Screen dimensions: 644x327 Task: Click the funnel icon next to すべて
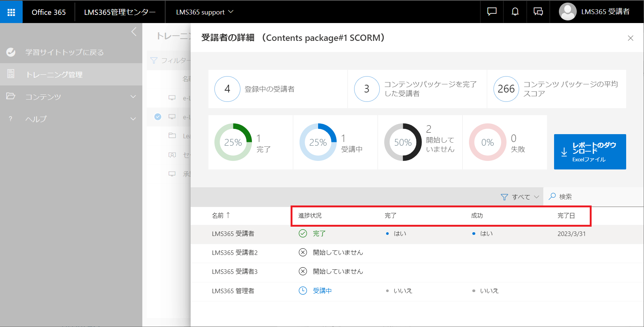pos(504,197)
